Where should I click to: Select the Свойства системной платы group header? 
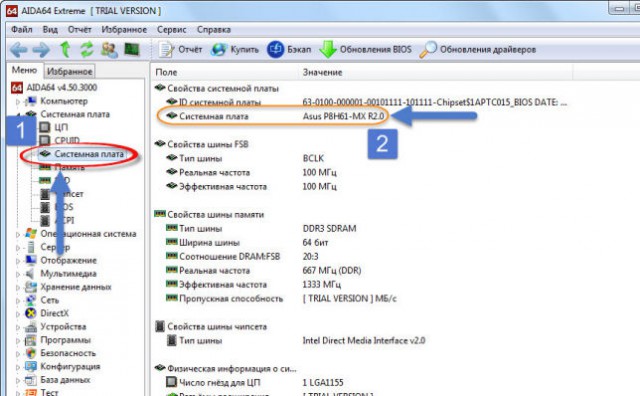click(222, 88)
